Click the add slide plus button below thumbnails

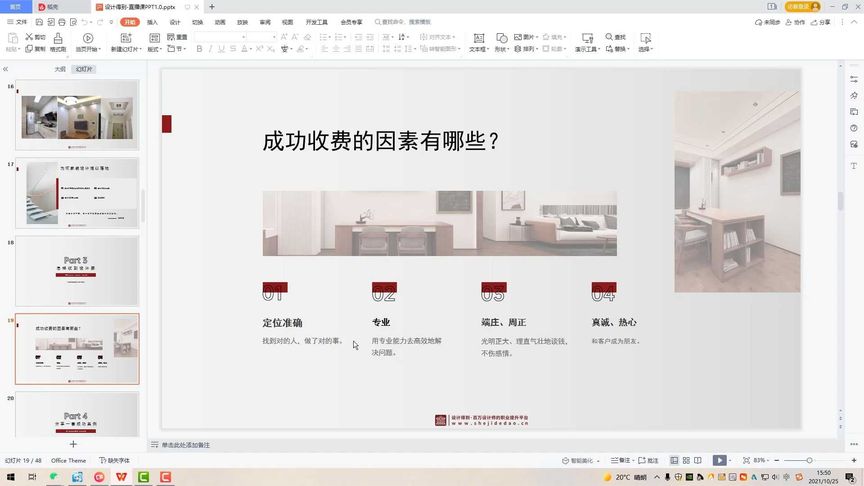[x=73, y=444]
